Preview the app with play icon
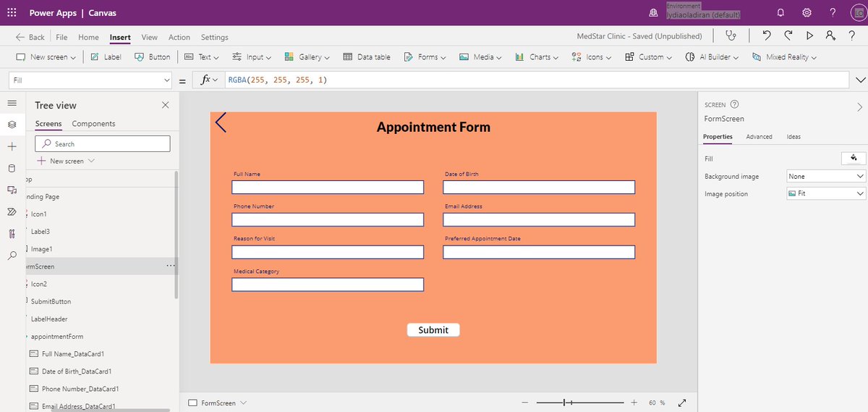Viewport: 868px width, 412px height. (x=809, y=35)
